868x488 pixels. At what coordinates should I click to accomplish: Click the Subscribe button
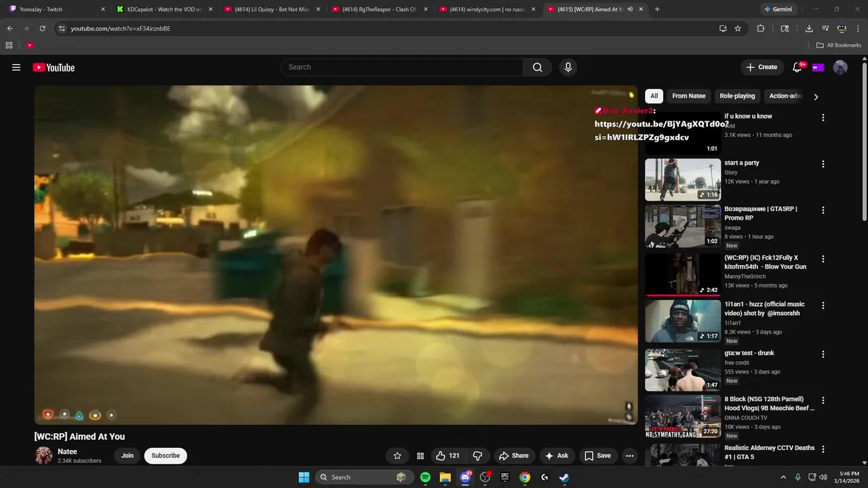point(165,455)
